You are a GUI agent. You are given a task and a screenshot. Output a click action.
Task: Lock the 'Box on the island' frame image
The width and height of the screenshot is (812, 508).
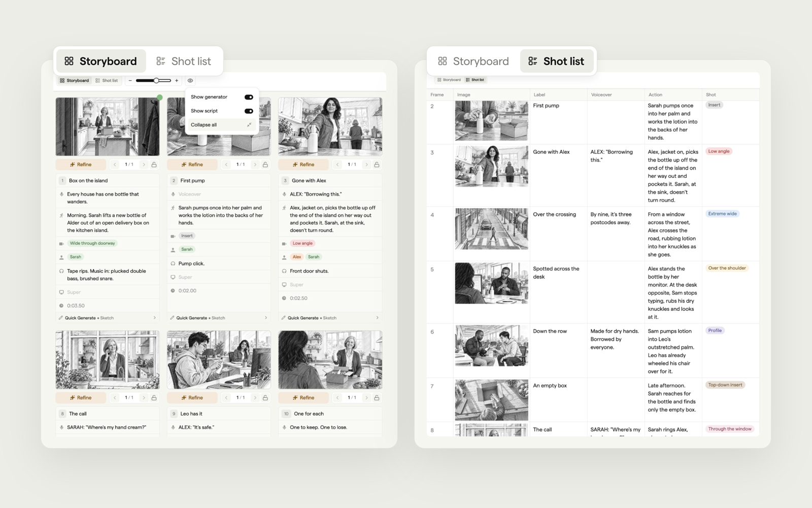point(154,165)
